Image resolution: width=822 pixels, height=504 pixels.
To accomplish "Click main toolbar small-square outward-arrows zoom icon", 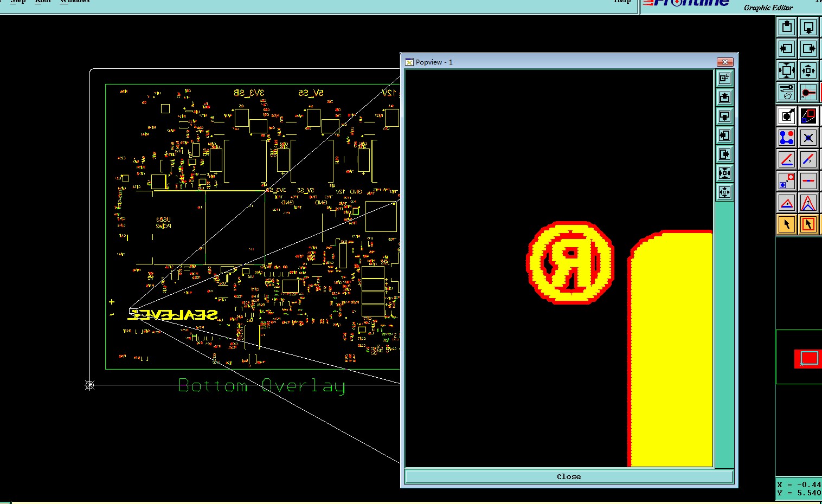I will click(808, 70).
